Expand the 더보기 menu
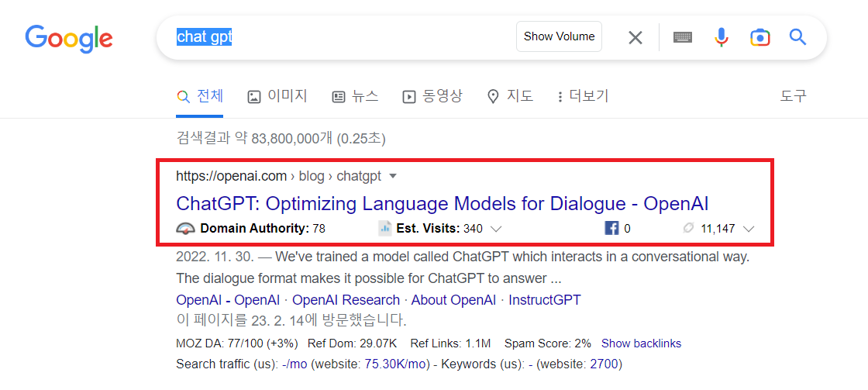The image size is (868, 390). pos(583,96)
